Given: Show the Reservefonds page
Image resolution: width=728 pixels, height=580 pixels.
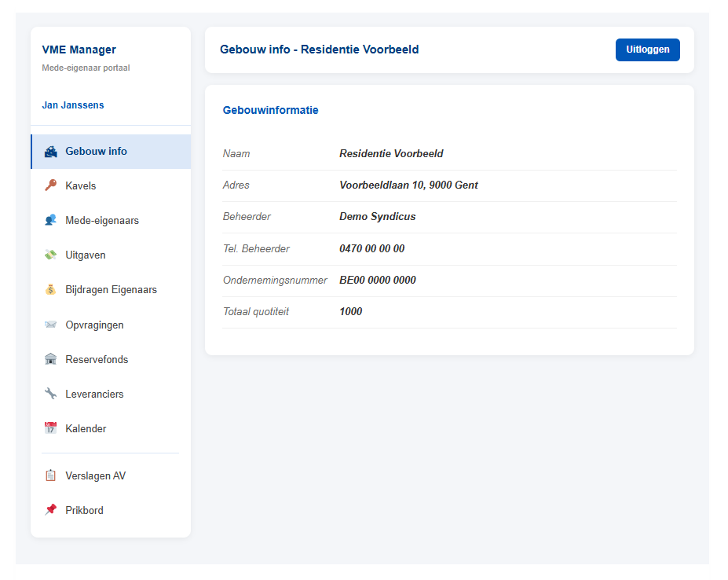Looking at the screenshot, I should point(111,359).
